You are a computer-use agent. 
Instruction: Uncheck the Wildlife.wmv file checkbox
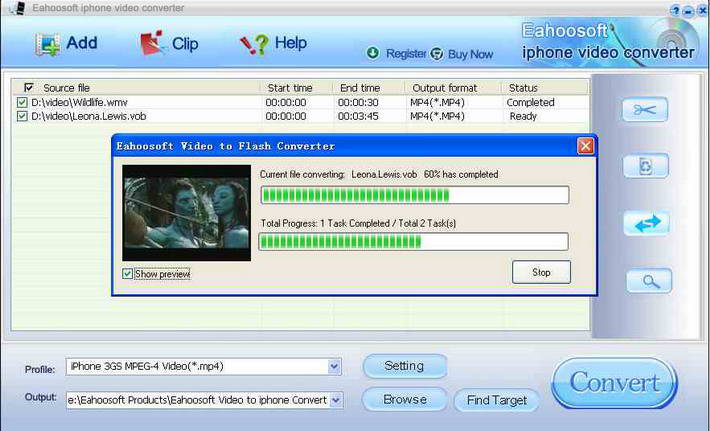pos(22,102)
